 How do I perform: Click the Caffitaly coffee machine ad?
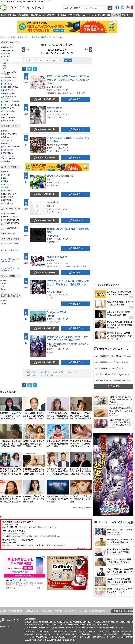pyautogui.click(x=68, y=573)
